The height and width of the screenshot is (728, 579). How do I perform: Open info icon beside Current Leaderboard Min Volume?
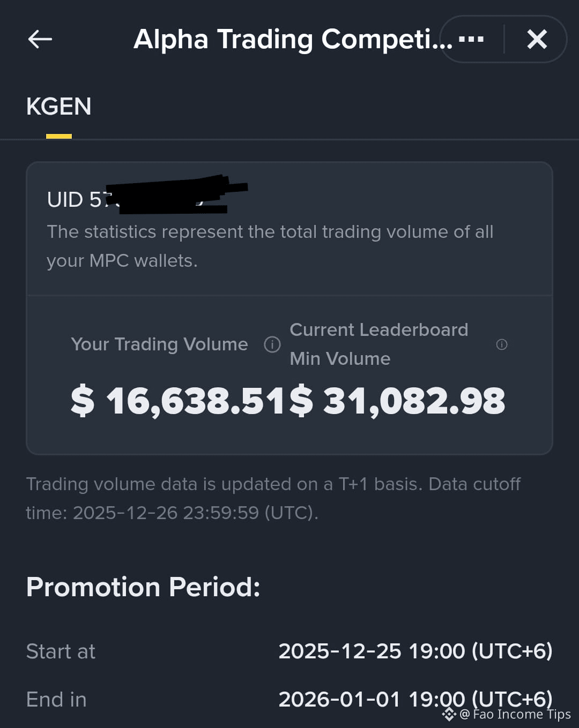502,344
